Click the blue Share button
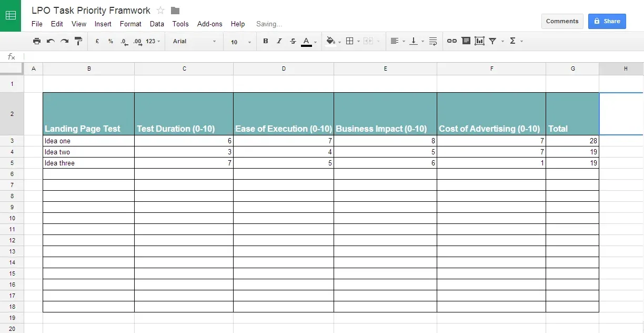 [607, 21]
